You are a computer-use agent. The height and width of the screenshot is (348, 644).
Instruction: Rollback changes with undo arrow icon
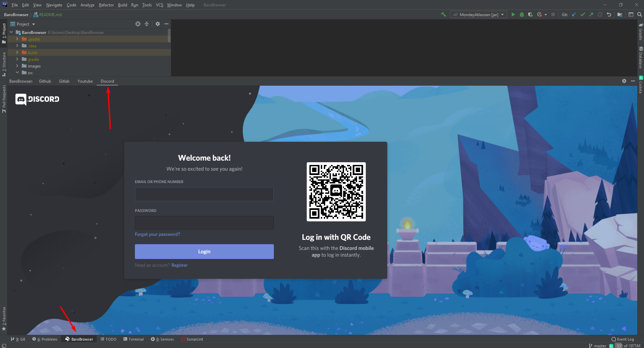(x=609, y=14)
